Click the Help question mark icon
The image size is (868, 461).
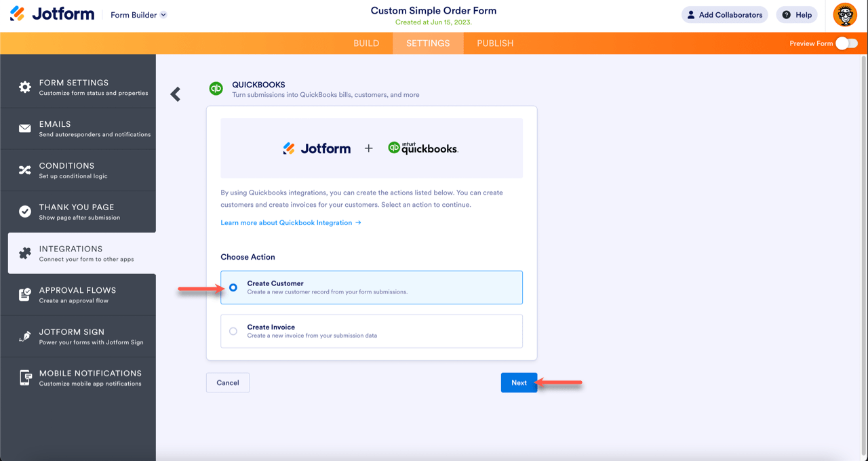coord(786,15)
